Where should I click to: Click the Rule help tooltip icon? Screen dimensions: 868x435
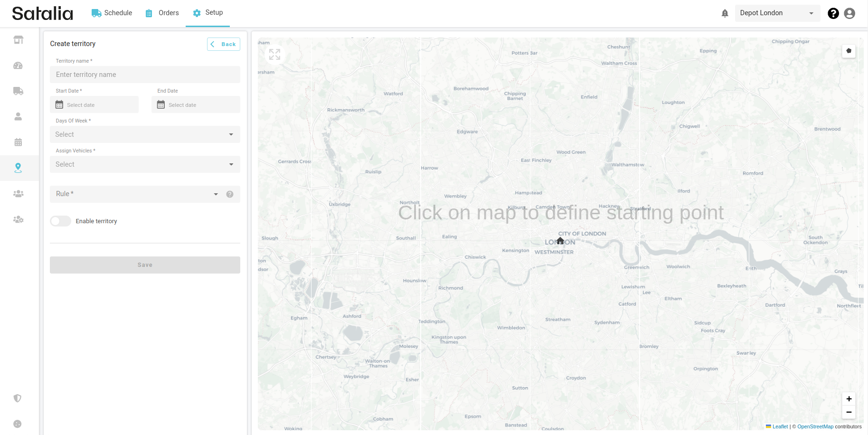click(x=230, y=194)
